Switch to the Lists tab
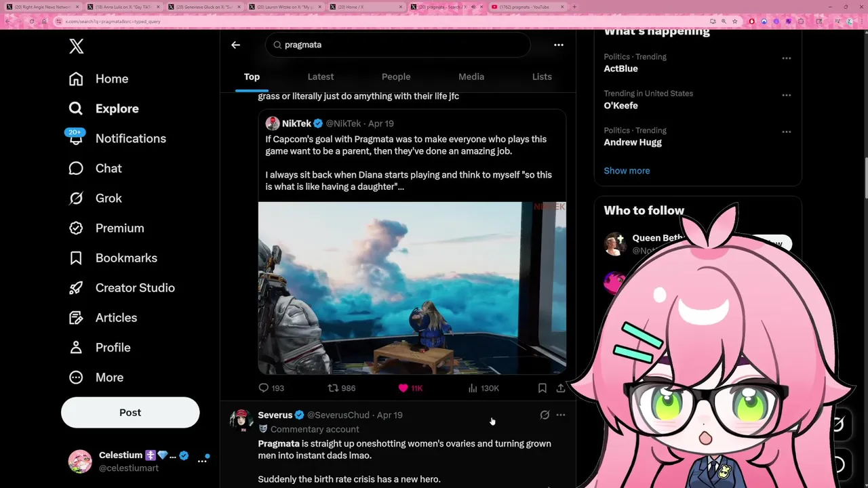Screen dimensions: 868x488 [x=542, y=77]
